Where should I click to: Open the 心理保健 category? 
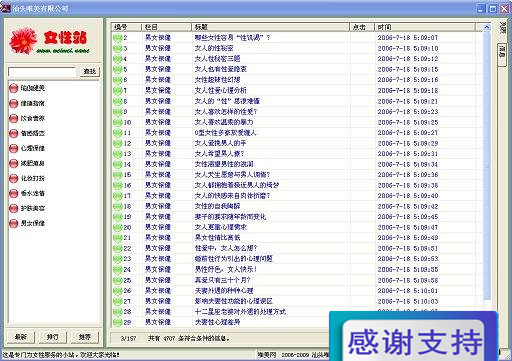pos(27,148)
